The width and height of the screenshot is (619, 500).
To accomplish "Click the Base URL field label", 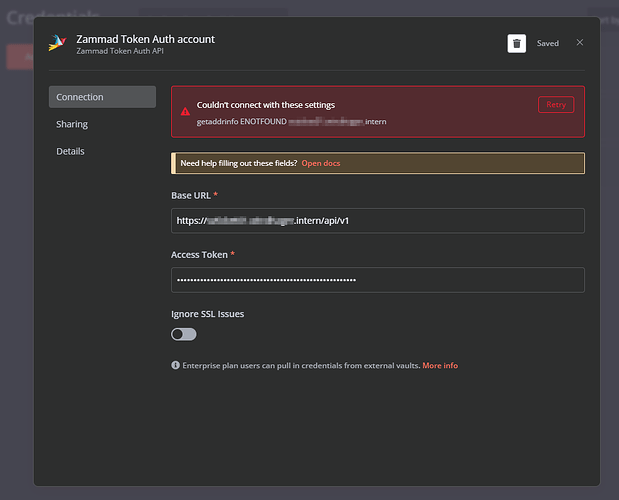I will coord(191,195).
